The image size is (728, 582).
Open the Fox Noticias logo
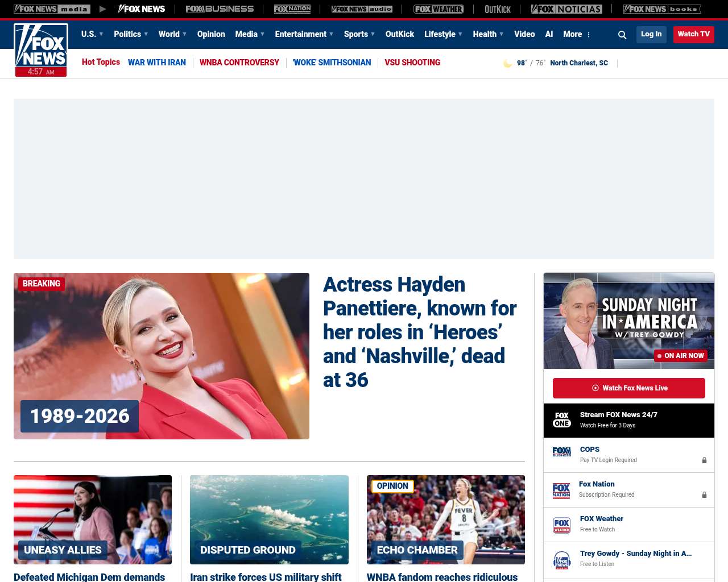566,9
